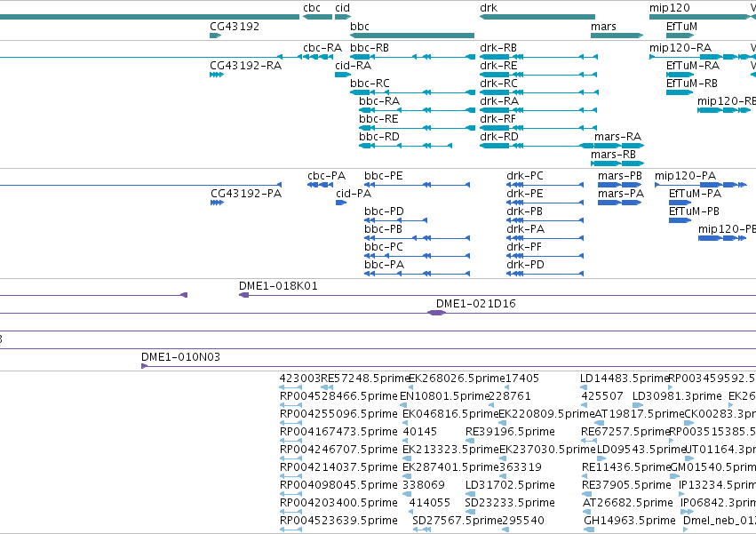Screen dimensions: 756x534
Task: Open EST LD30981.3prime
Action: tap(677, 397)
